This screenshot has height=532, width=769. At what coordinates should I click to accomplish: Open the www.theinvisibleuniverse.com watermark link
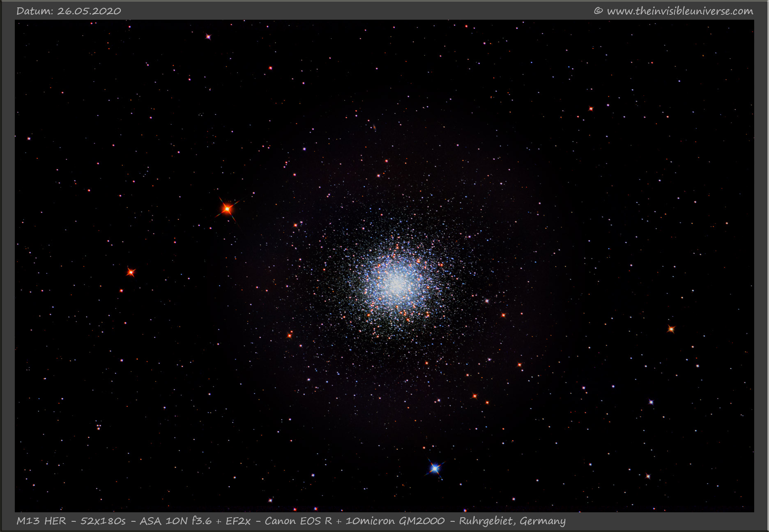click(x=680, y=11)
